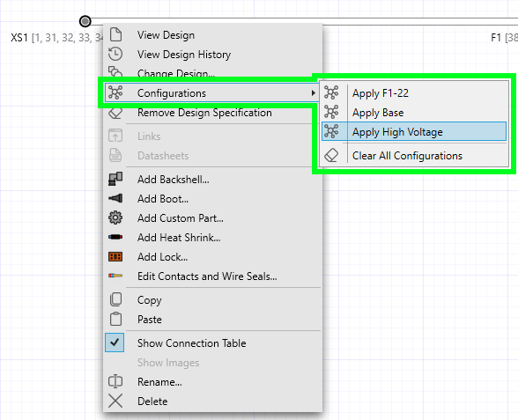Expand the Configurations submenu arrow
Viewport: 518px width, 420px height.
click(313, 93)
